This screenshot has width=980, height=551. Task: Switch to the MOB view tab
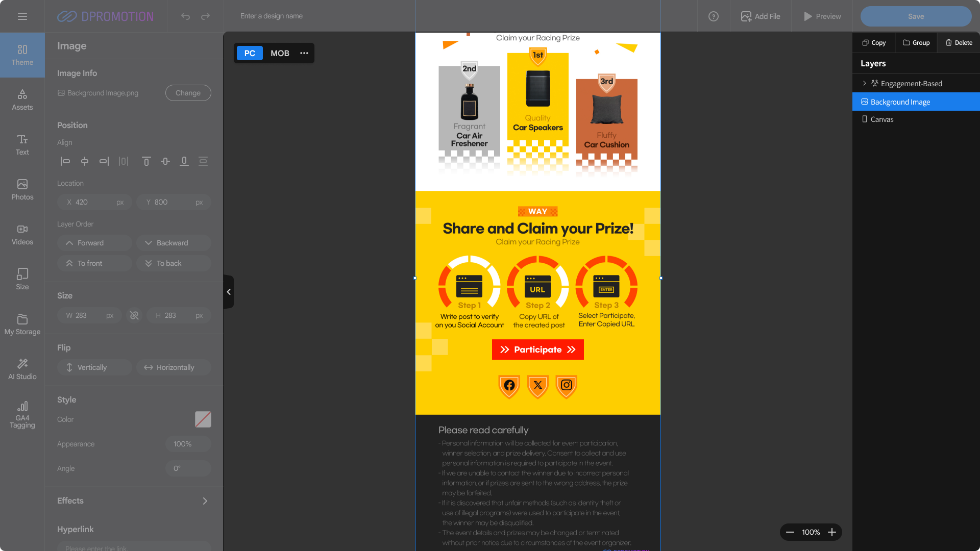(x=280, y=53)
